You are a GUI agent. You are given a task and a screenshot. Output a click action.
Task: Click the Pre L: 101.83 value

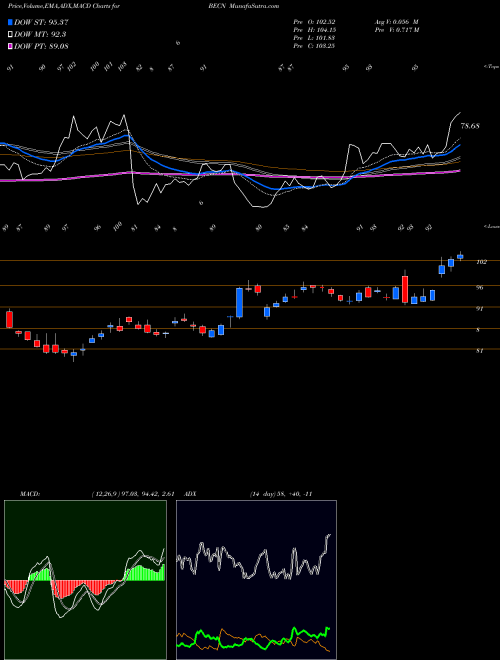(x=314, y=38)
